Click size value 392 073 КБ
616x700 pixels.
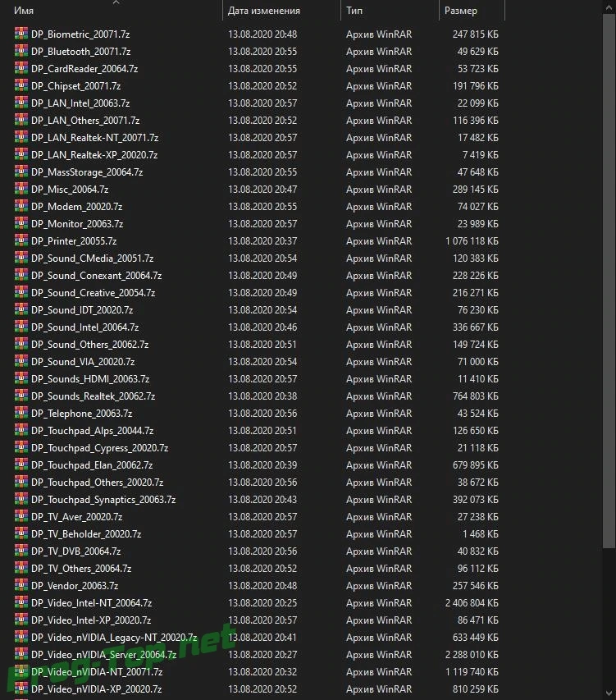476,500
